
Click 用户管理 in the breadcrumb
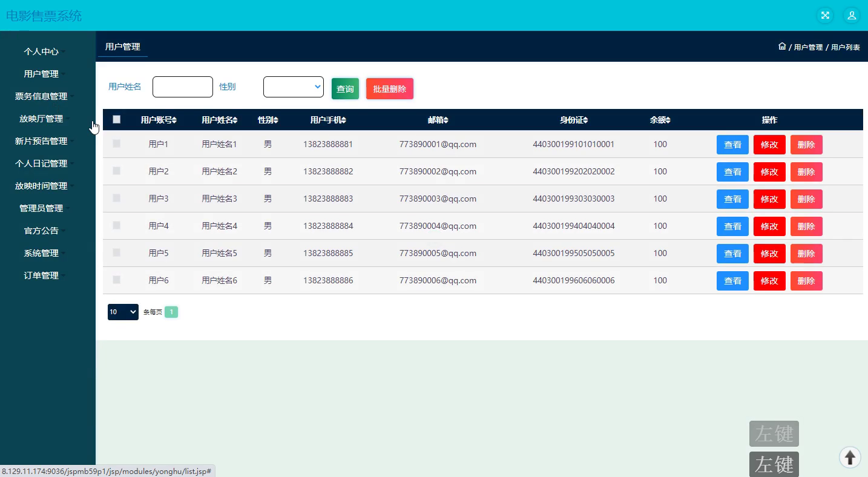(x=808, y=47)
